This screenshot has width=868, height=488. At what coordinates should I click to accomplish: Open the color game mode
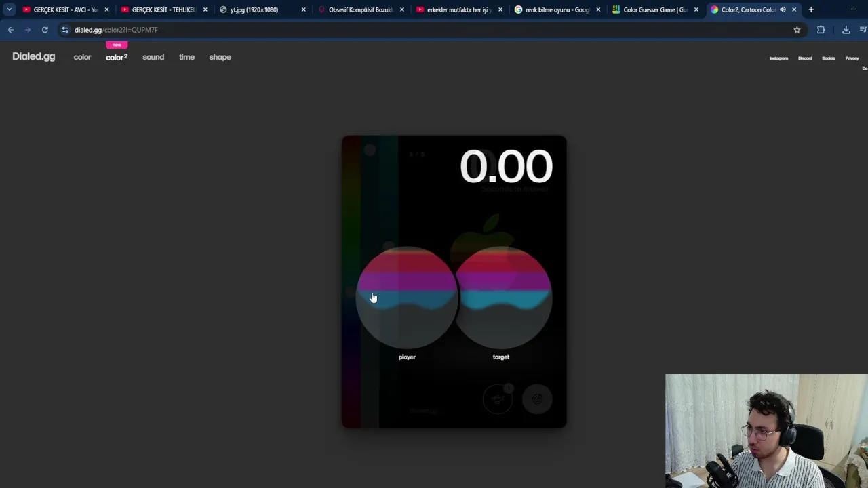(x=82, y=57)
